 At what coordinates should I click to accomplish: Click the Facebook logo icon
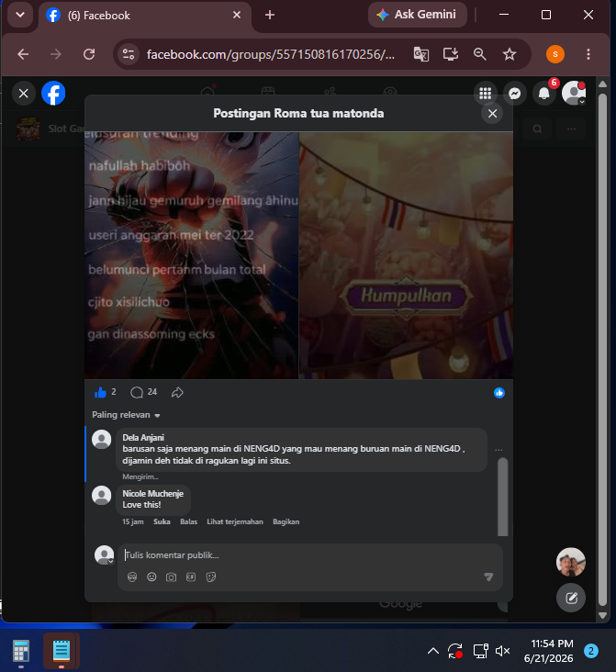click(53, 93)
